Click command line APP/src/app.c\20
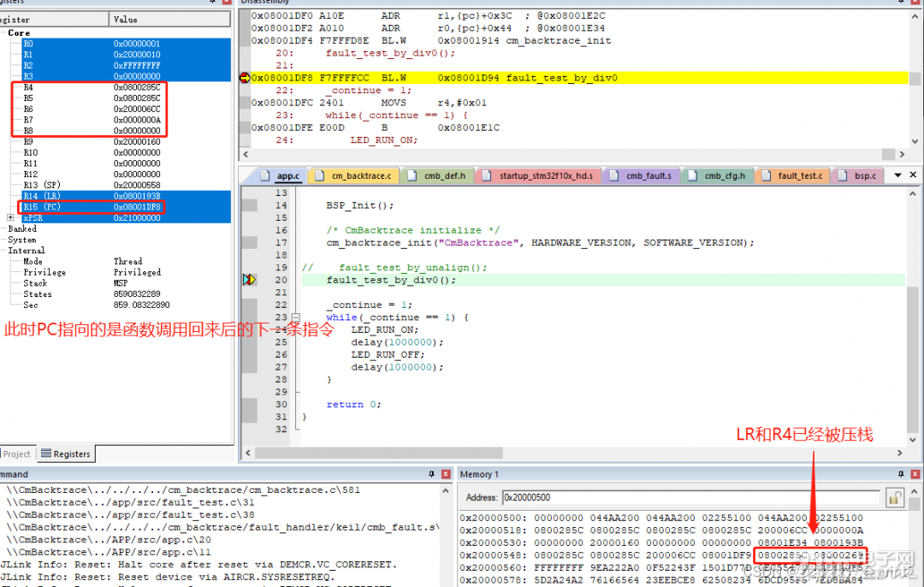This screenshot has width=924, height=587. pos(109,540)
